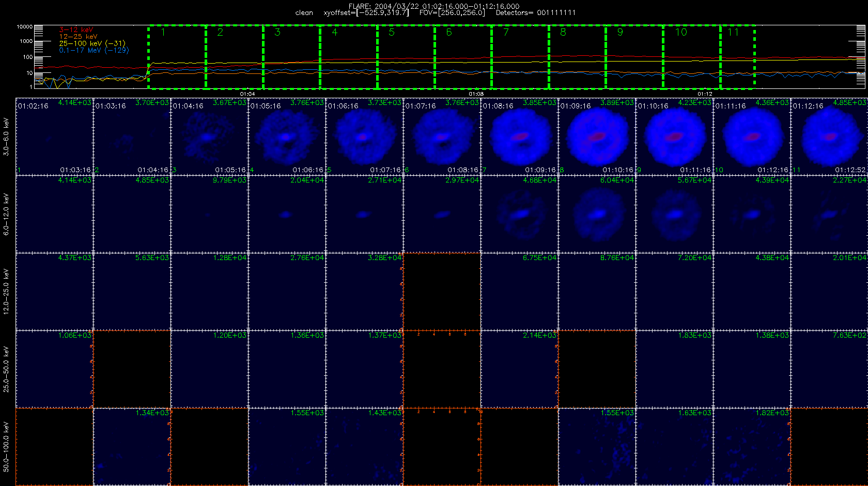Open the 6.0-12.0 keV image peaking 5.67E+04
The image size is (868, 486).
674,214
